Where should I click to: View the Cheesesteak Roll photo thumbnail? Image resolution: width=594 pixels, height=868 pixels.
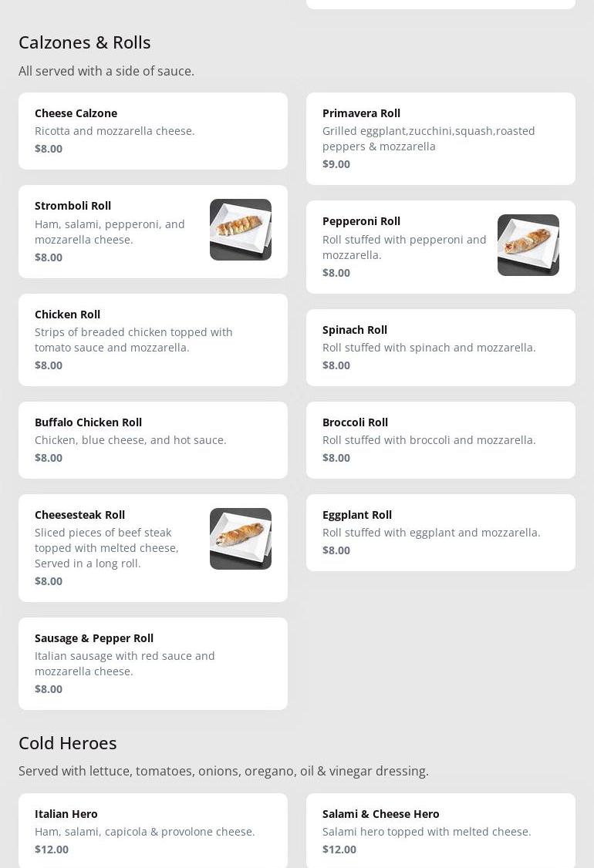tap(241, 539)
